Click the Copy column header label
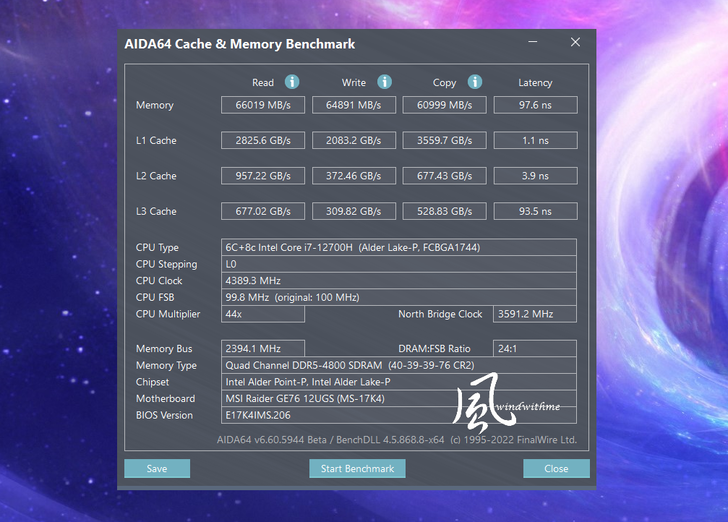The width and height of the screenshot is (728, 522). pos(444,83)
